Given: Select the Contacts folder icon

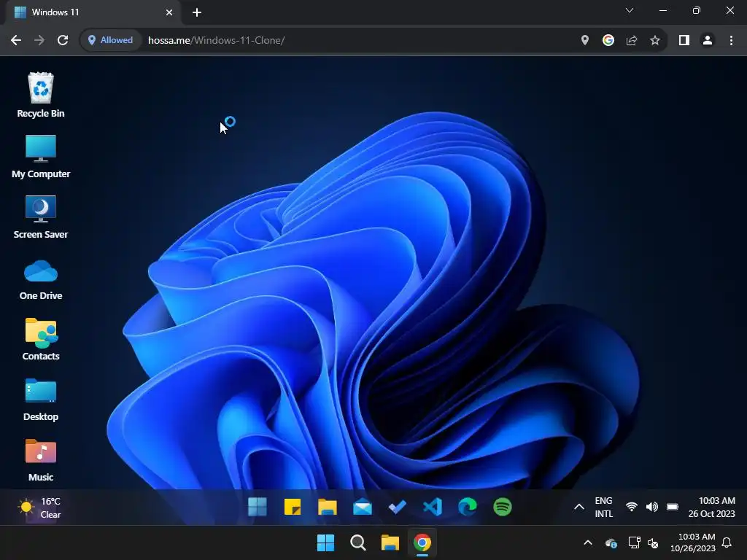Looking at the screenshot, I should [41, 338].
